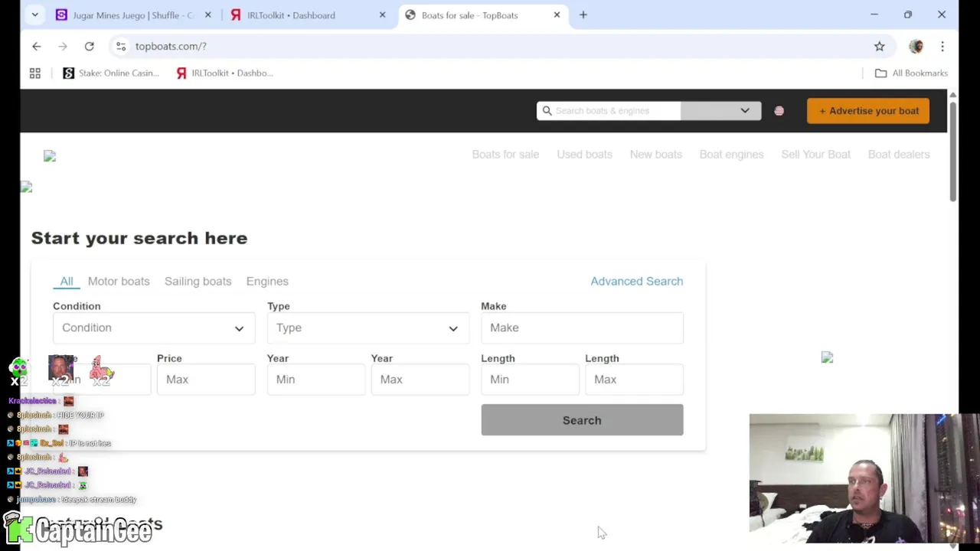
Task: Select the Sailing boats tab
Action: 198,281
